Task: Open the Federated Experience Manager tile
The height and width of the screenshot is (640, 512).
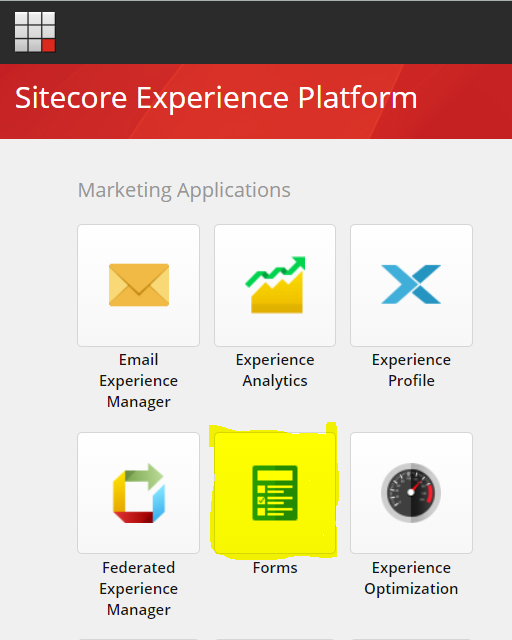Action: pyautogui.click(x=138, y=493)
